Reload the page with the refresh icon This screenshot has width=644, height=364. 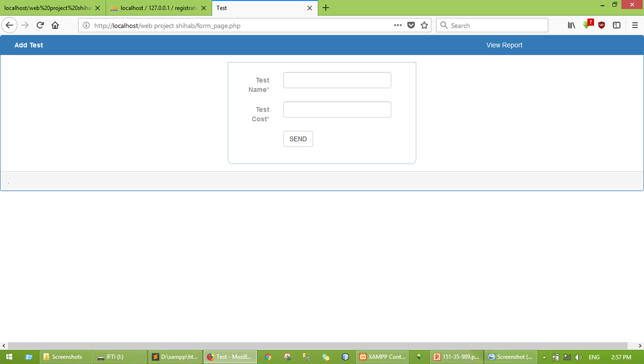[x=40, y=25]
